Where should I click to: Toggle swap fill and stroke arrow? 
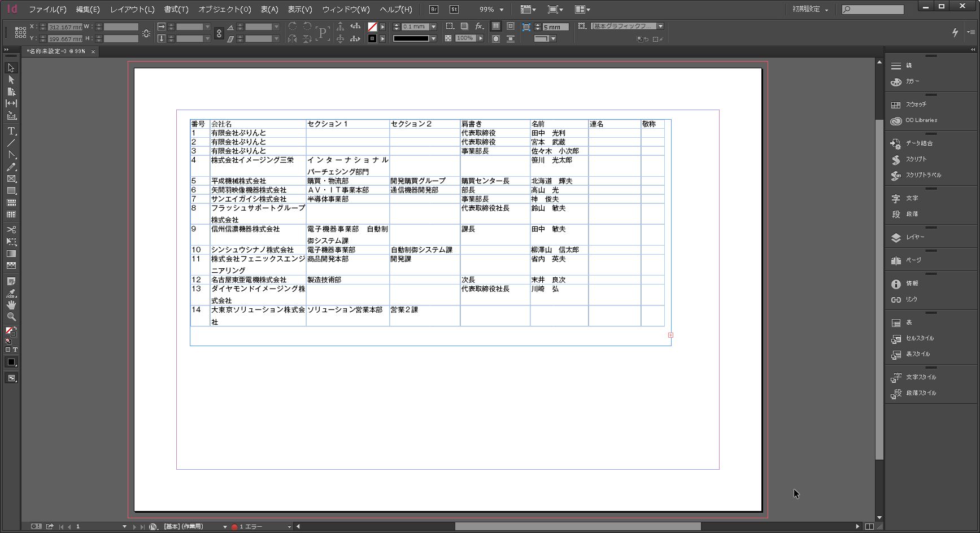[x=15, y=328]
